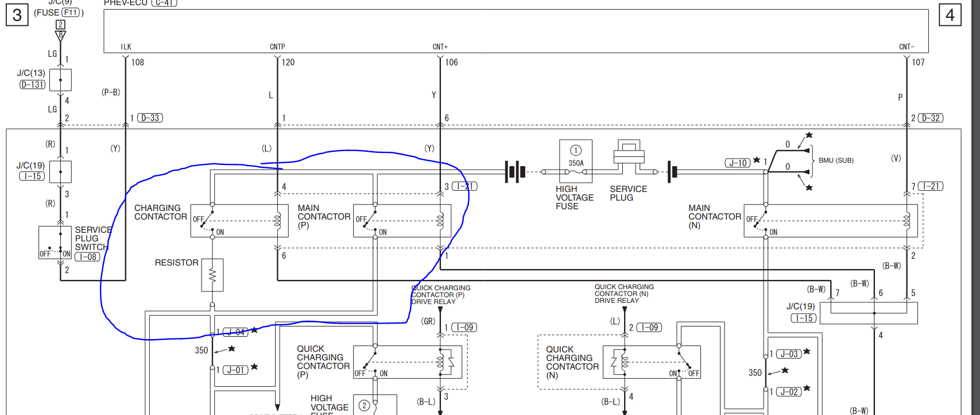Select the Main Contactor (N) switch box
980x415 pixels.
830,221
